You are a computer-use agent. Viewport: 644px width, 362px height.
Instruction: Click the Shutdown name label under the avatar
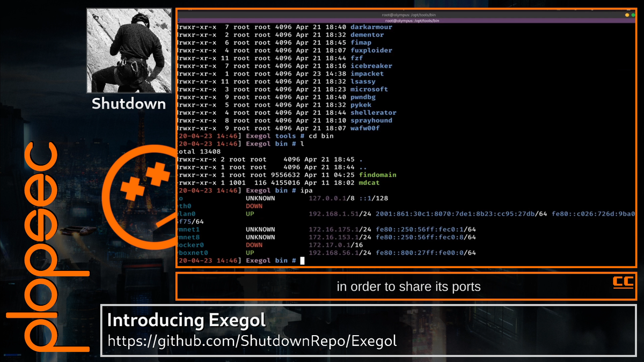click(x=129, y=103)
